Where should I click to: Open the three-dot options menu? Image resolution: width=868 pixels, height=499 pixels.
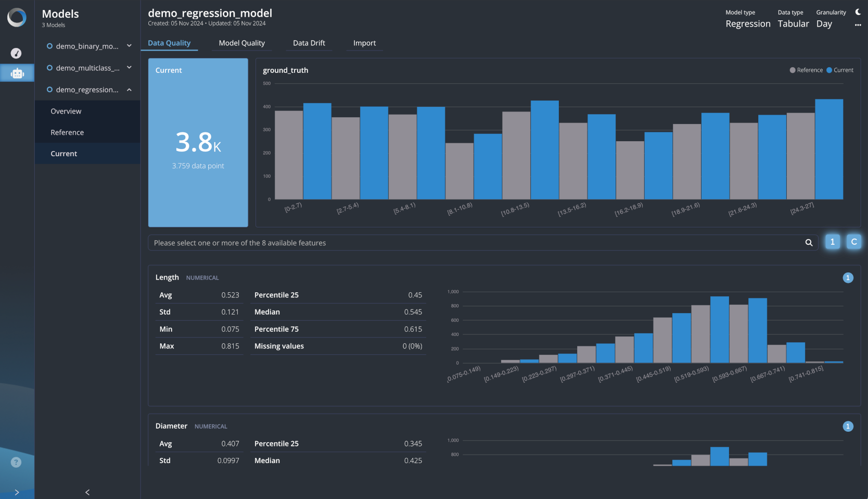858,25
